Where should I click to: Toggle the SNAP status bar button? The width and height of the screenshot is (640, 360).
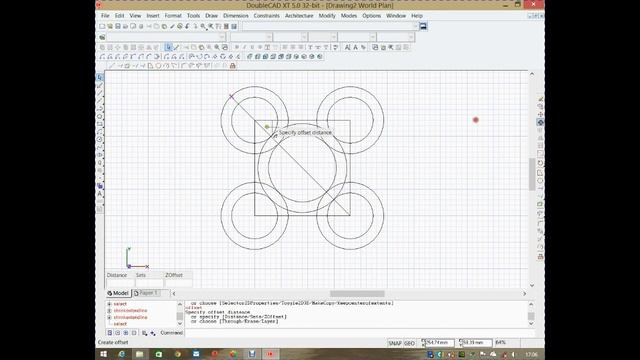tap(395, 343)
